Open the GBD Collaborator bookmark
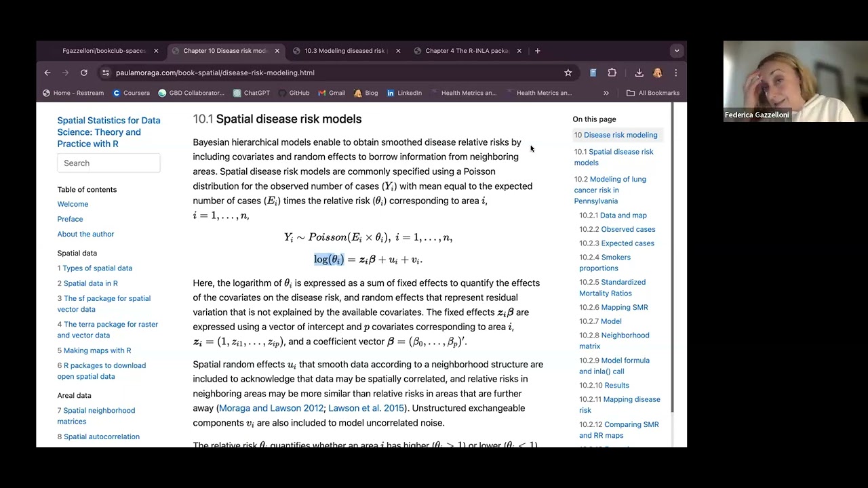 pos(191,93)
